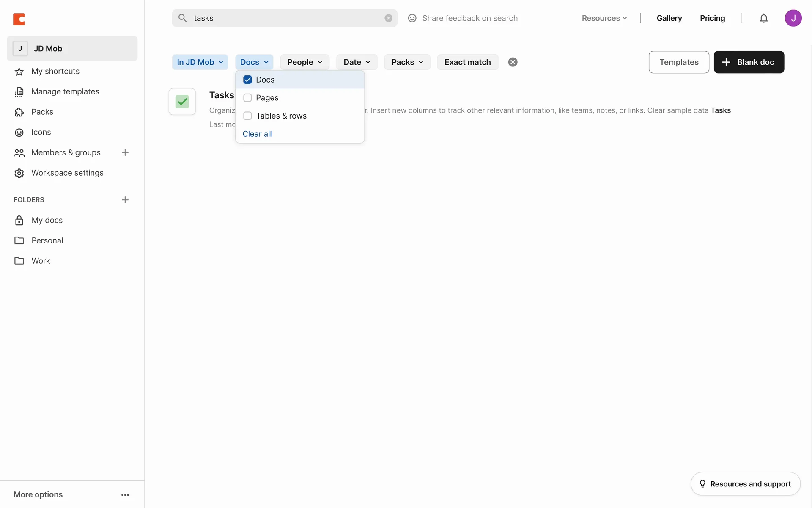Click the plus icon next to Members & groups

tap(125, 152)
